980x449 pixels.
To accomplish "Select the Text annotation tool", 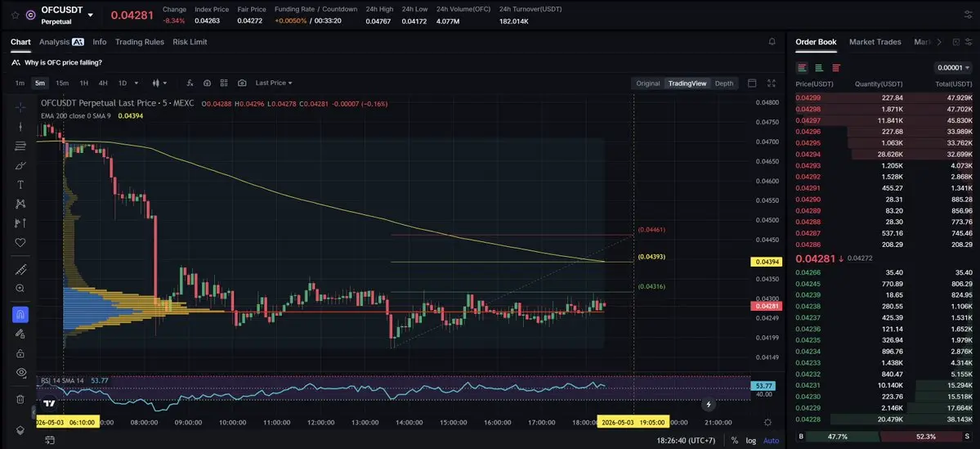I will tap(20, 185).
